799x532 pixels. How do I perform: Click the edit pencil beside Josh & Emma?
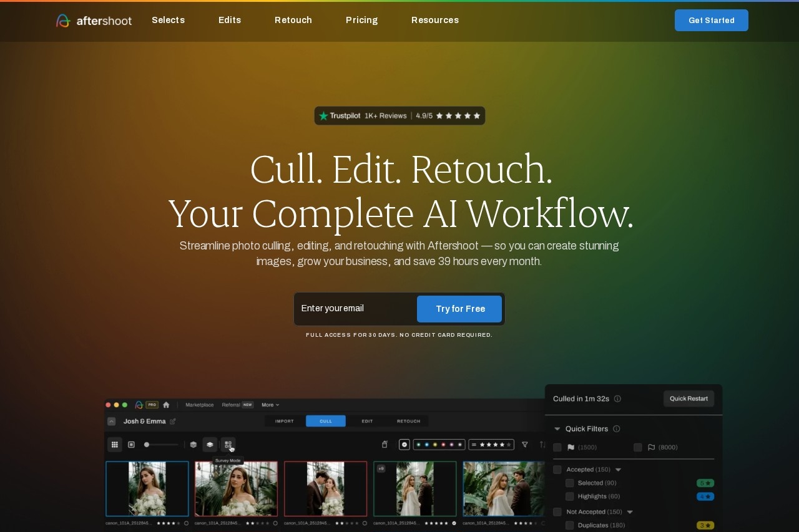coord(173,422)
